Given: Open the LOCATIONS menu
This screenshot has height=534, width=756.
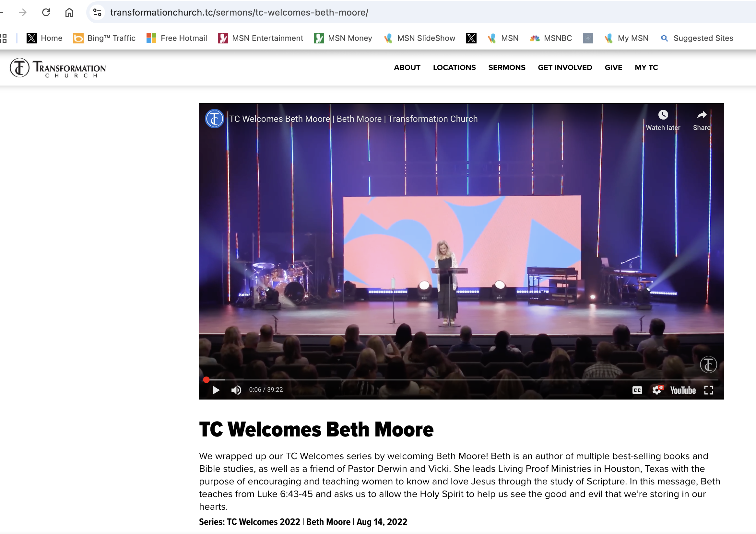Looking at the screenshot, I should (454, 67).
